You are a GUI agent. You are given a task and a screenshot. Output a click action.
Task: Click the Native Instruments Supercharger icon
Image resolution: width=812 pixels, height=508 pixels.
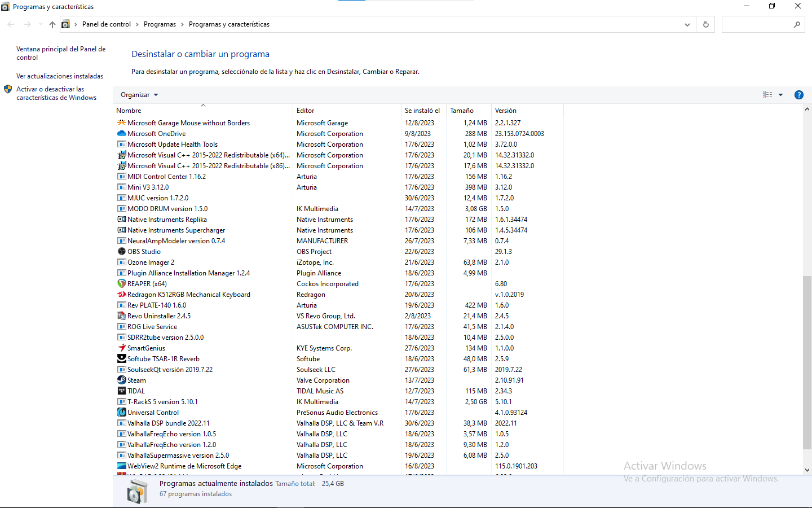click(121, 230)
